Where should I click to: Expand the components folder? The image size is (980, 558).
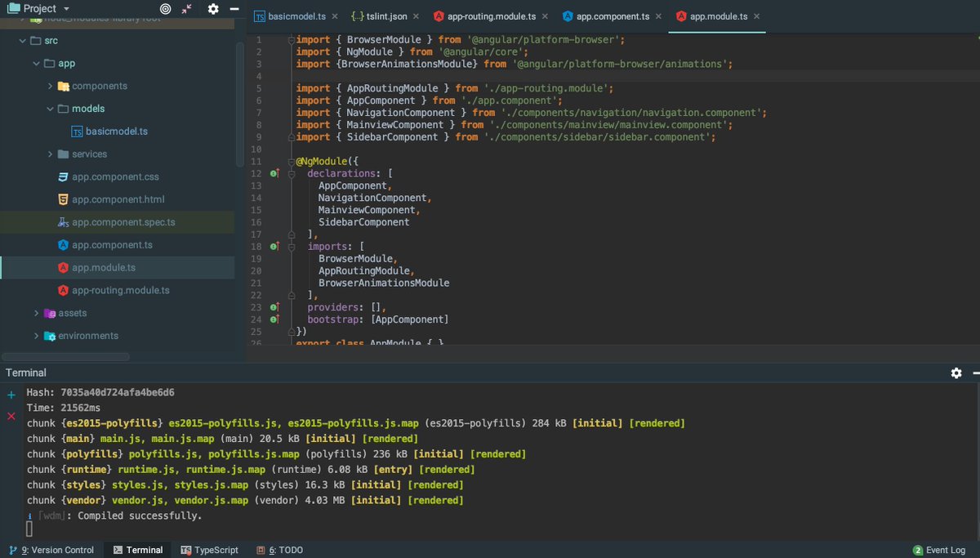point(50,86)
